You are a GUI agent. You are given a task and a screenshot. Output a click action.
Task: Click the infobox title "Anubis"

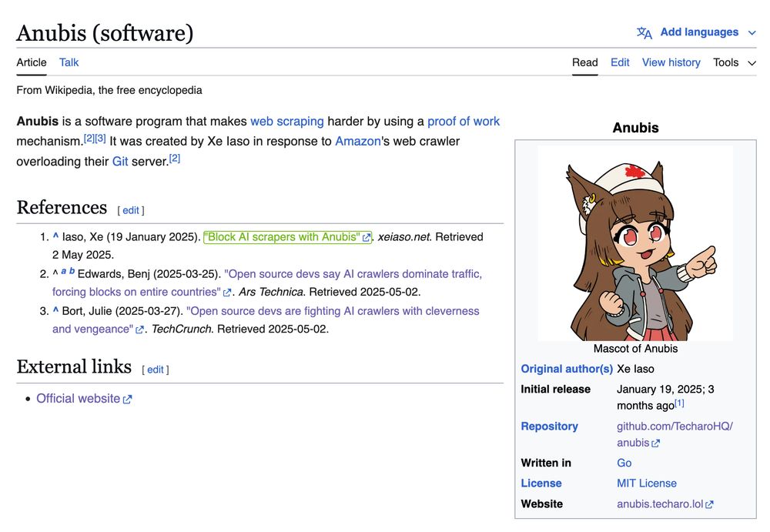(635, 128)
